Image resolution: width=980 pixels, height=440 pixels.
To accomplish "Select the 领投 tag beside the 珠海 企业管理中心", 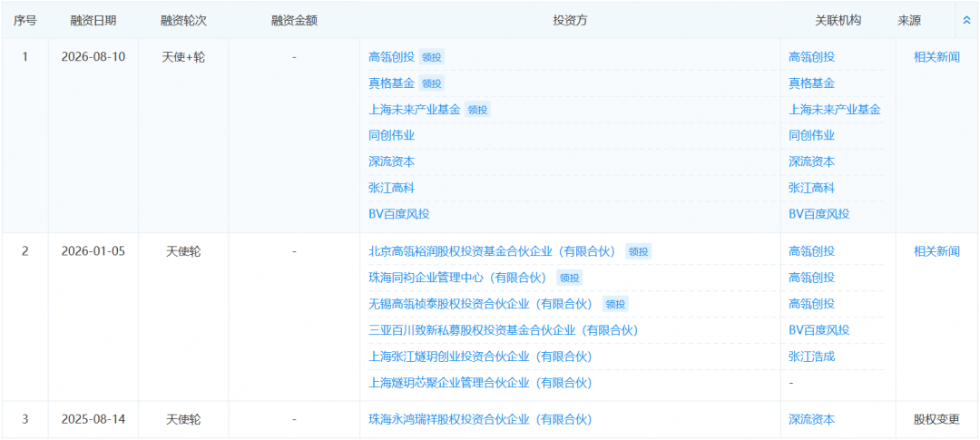I will 569,278.
